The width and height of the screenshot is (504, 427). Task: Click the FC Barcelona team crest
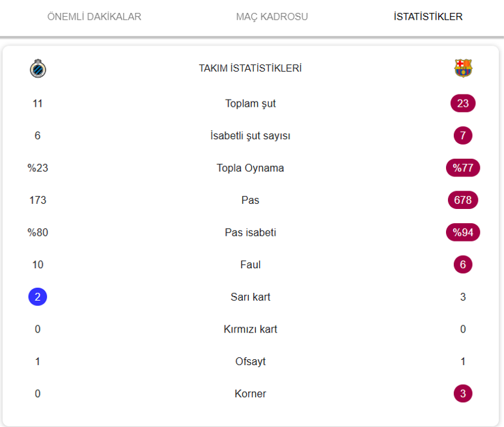tap(463, 68)
